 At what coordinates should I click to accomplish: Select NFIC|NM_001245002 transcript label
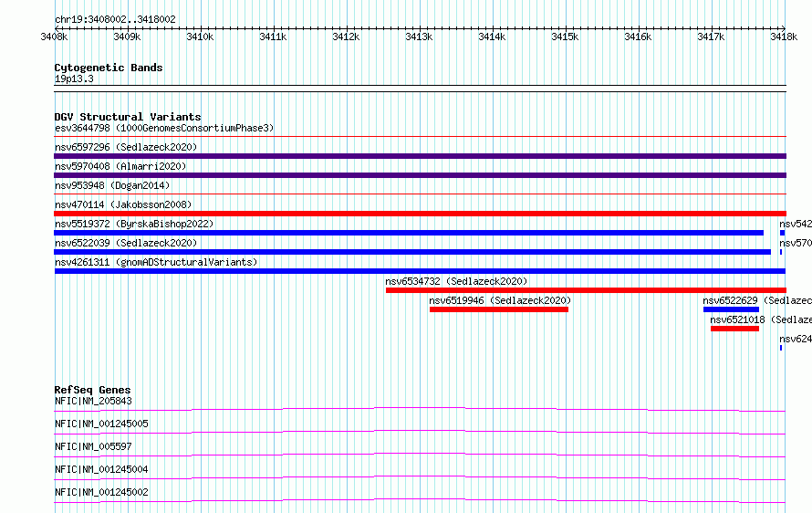tap(101, 492)
